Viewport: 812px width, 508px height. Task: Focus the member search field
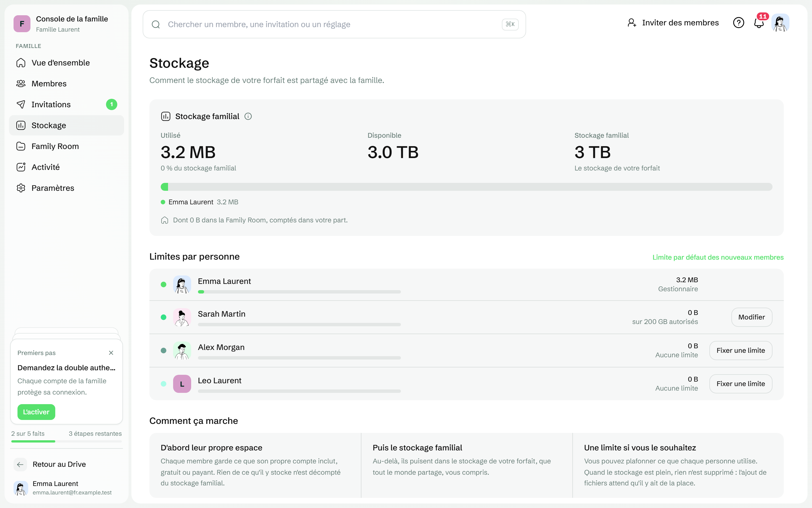point(334,24)
